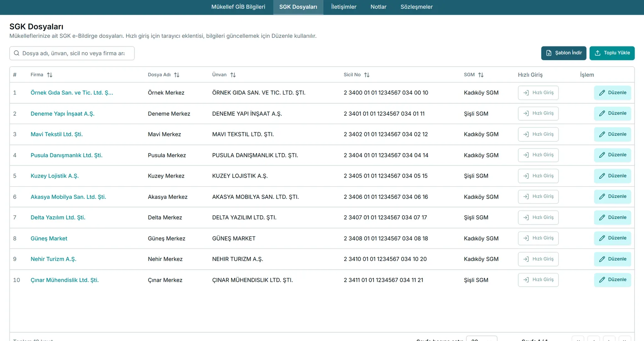Click the Şablon İndir button
This screenshot has width=644, height=341.
click(x=563, y=53)
